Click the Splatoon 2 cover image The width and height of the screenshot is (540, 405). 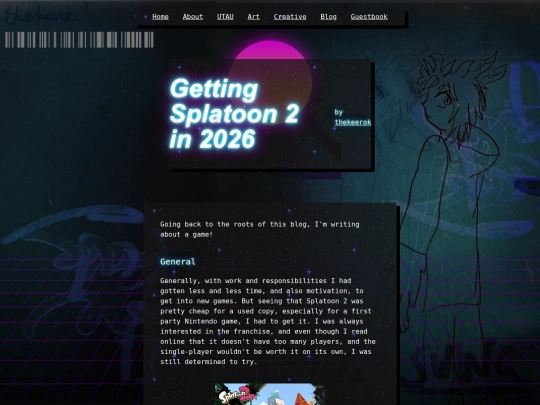coord(270,394)
